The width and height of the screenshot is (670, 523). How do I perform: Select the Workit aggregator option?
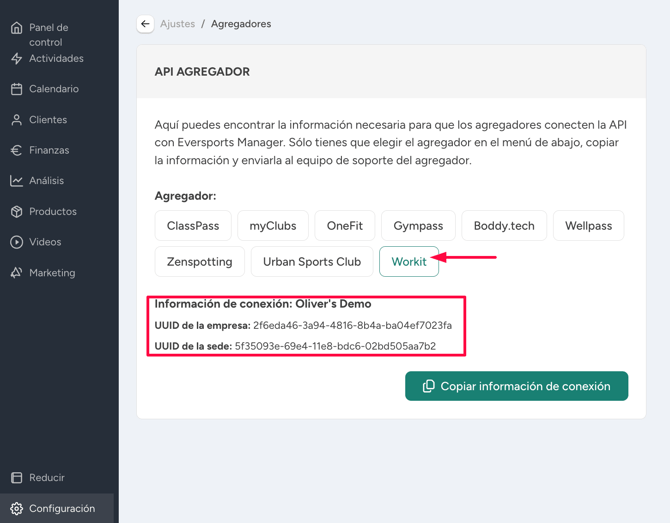coord(409,262)
